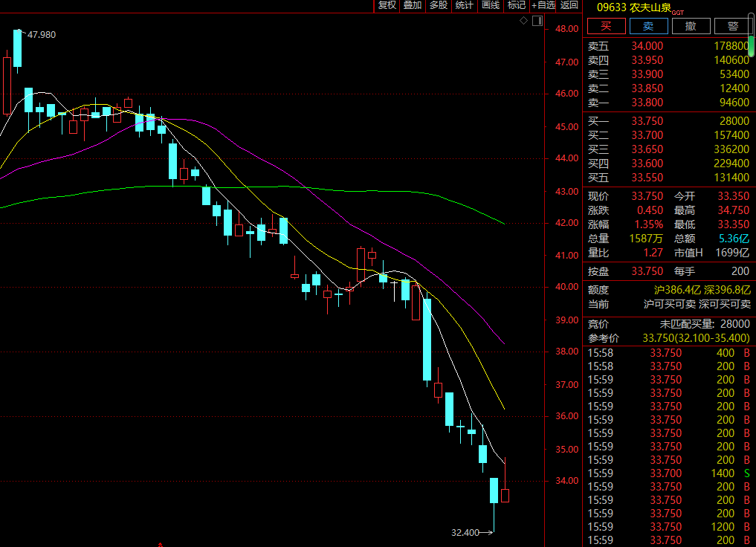
Task: Open the 统计 statistics tool
Action: [x=465, y=5]
